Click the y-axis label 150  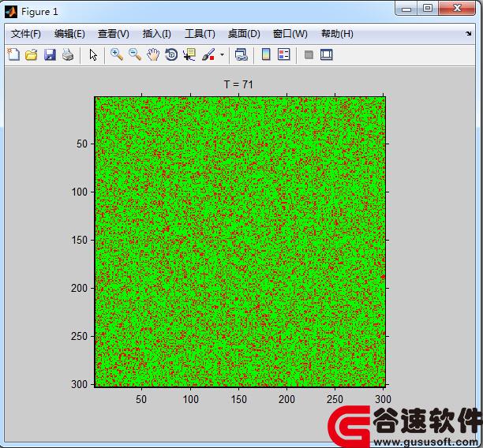point(80,240)
